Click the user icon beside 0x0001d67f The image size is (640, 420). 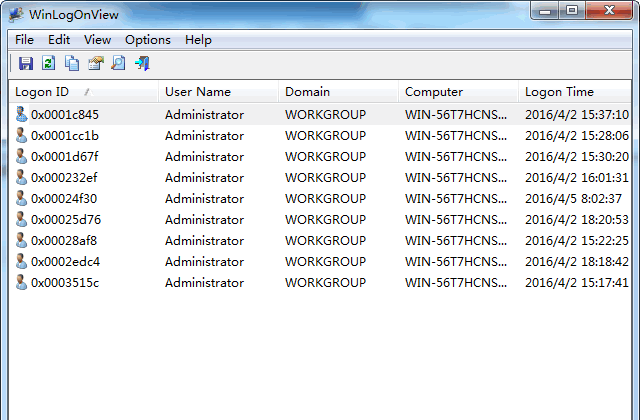21,156
